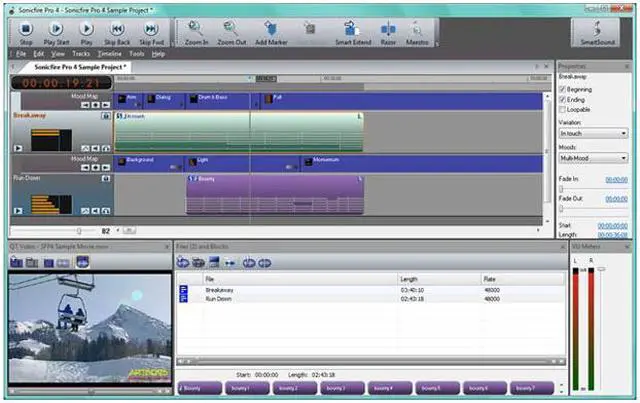Open the Mood dropdown showing Multi-Mood

point(593,158)
